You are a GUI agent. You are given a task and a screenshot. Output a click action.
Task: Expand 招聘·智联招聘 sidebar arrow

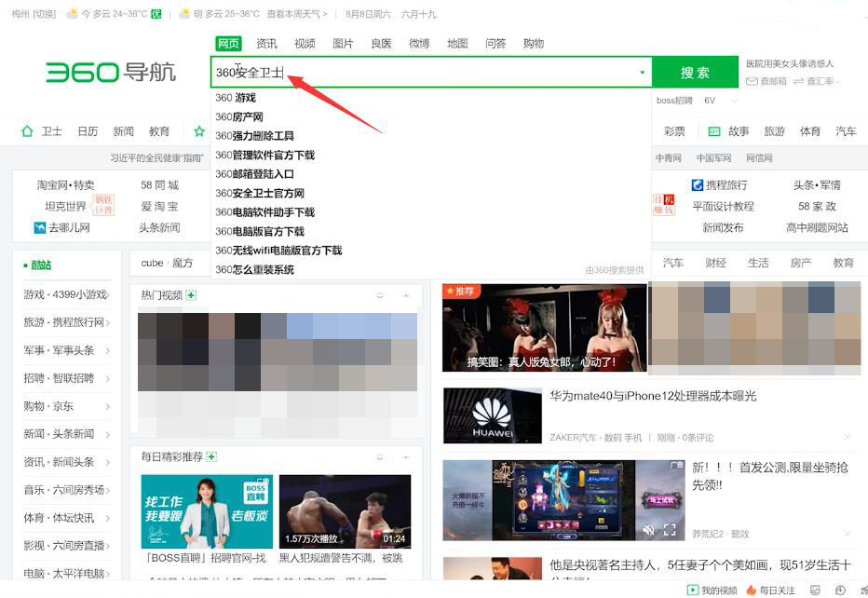click(107, 378)
